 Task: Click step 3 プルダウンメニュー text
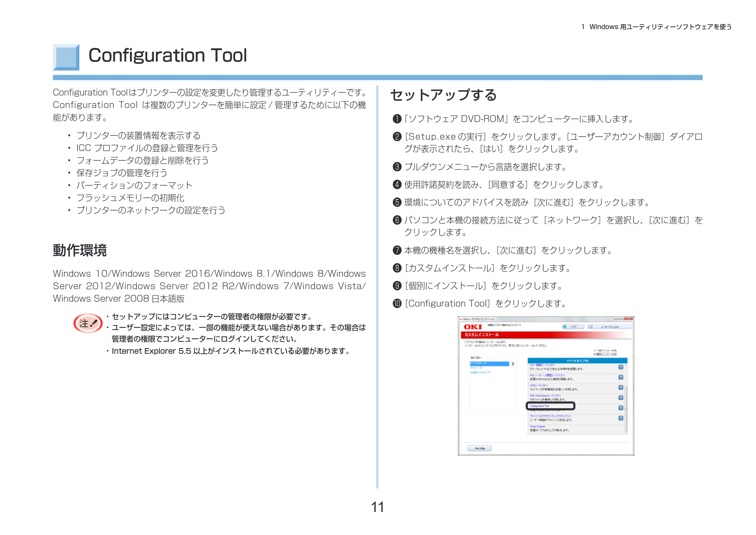click(x=485, y=167)
